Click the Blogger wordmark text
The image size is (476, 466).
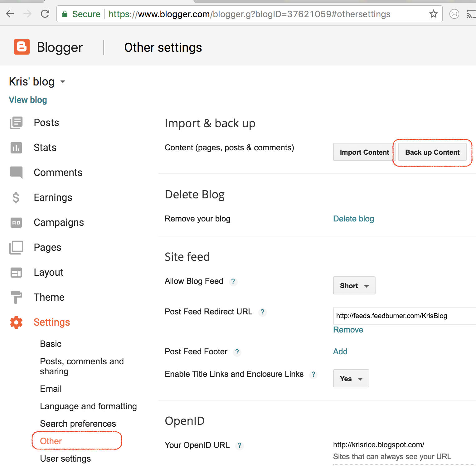[60, 47]
